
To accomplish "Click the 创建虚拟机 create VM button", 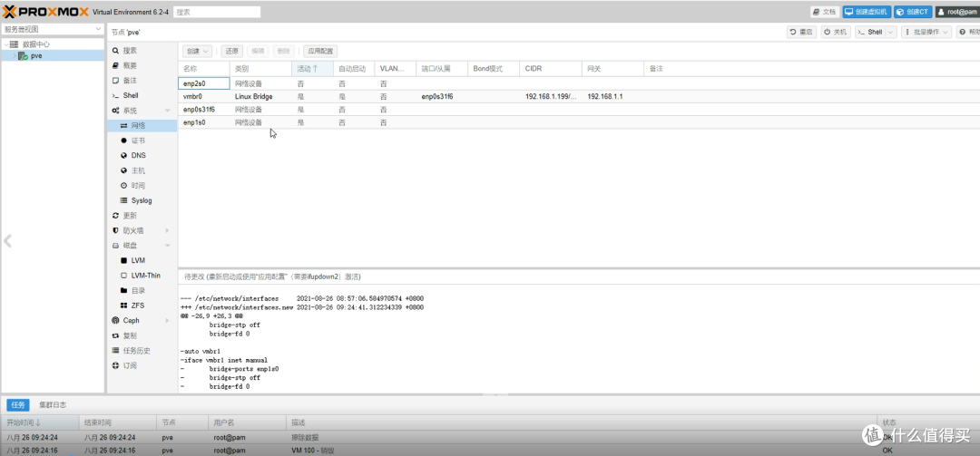I will pyautogui.click(x=867, y=12).
